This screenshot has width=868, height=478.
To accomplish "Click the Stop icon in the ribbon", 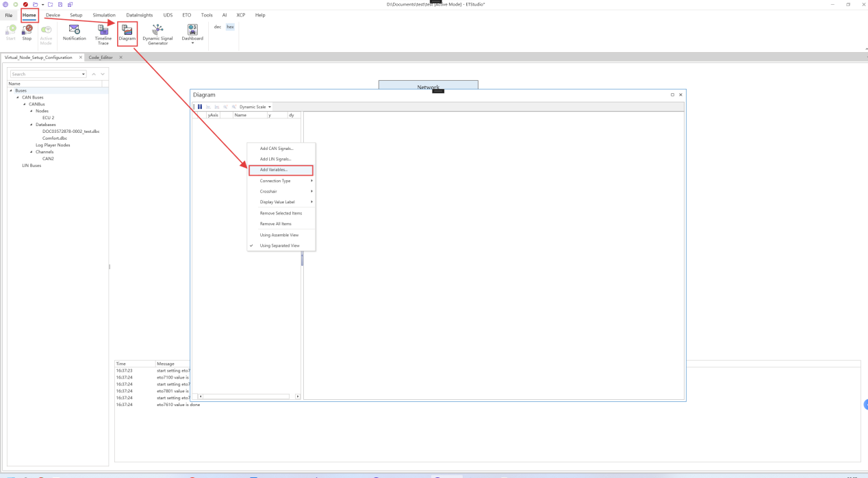I will pos(27,32).
